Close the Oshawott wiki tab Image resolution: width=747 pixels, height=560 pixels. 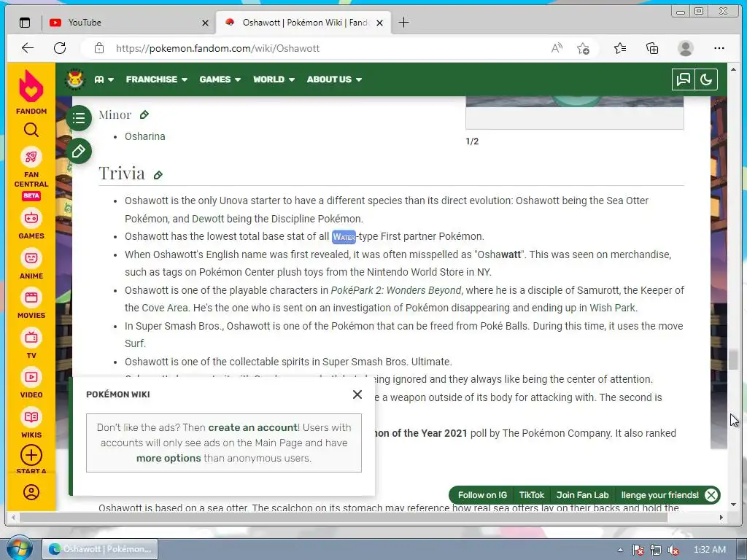379,23
